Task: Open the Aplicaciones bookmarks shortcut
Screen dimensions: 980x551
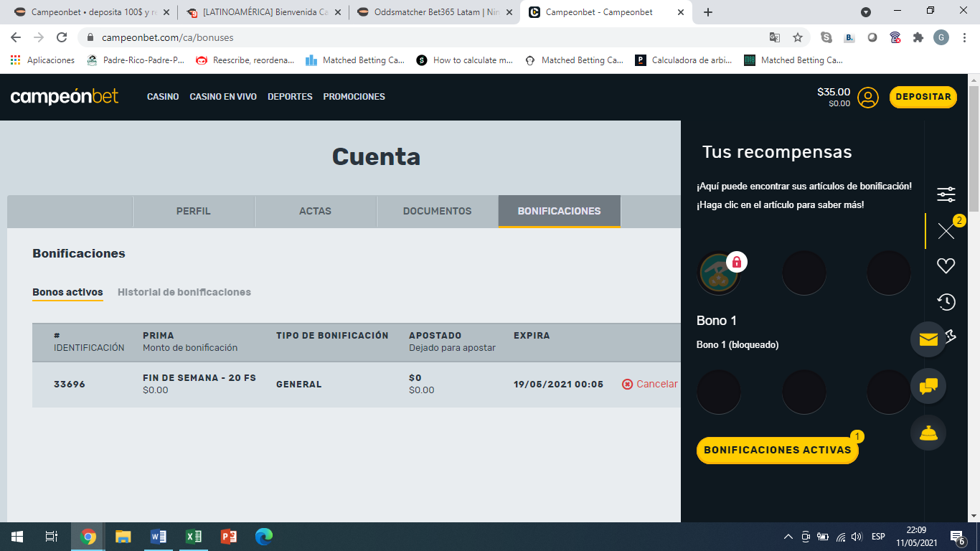Action: click(43, 60)
